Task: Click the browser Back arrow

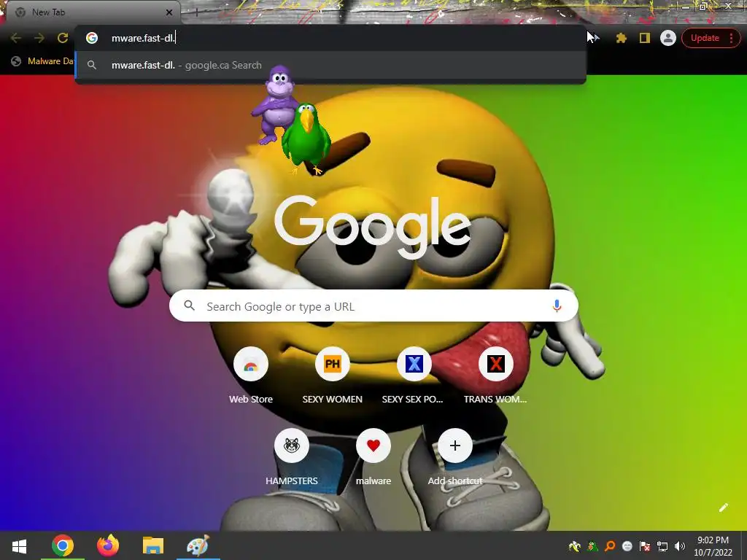Action: tap(16, 38)
